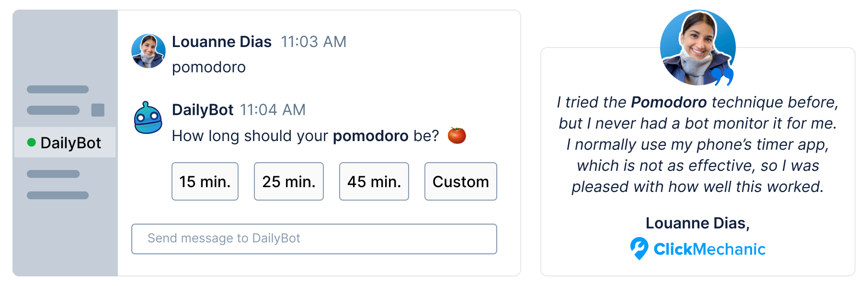This screenshot has width=868, height=286.
Task: Select the bottom sidebar placeholder item
Action: [57, 195]
